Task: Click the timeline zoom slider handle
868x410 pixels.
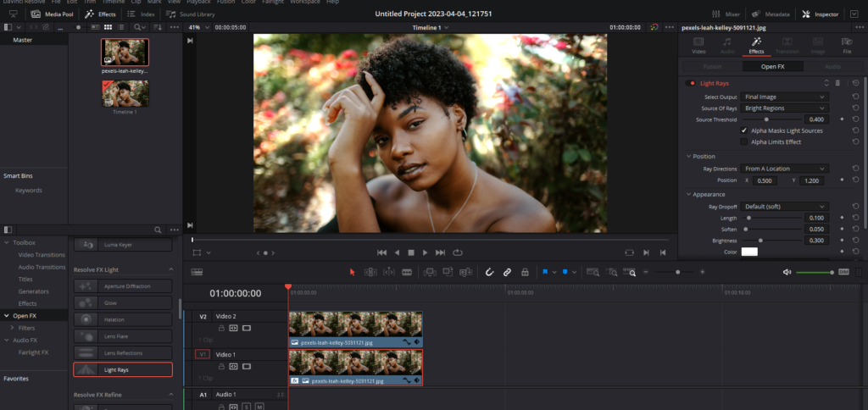Action: coord(677,272)
